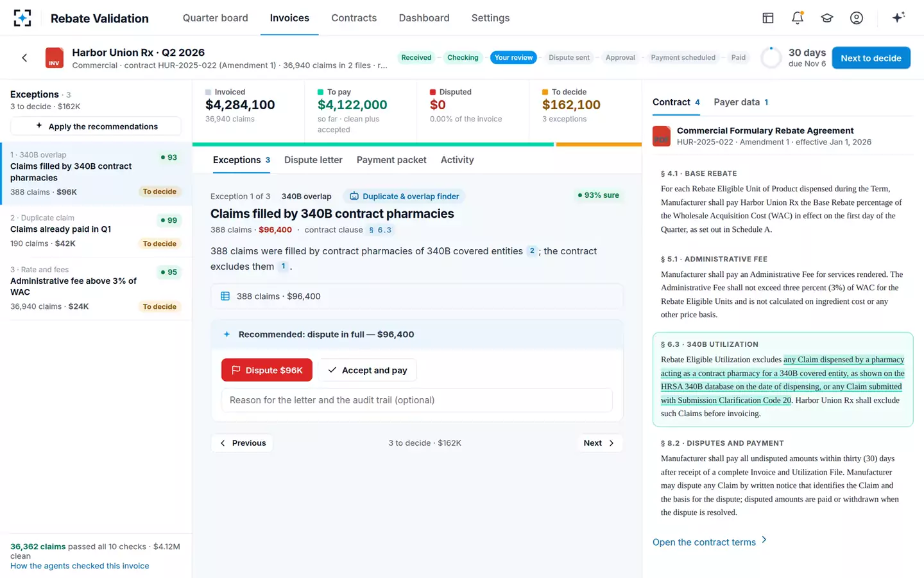The height and width of the screenshot is (578, 924).
Task: Click the table icon beside 388 claims · $96,400
Action: tap(225, 296)
